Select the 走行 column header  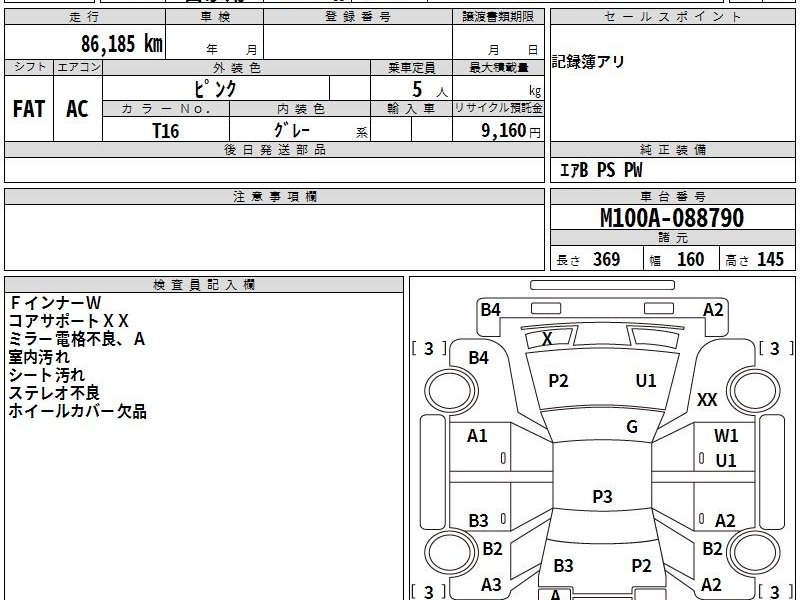tap(85, 17)
